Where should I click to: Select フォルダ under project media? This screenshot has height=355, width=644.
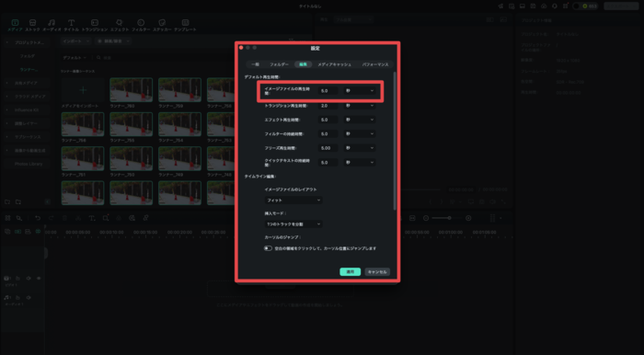pyautogui.click(x=28, y=56)
